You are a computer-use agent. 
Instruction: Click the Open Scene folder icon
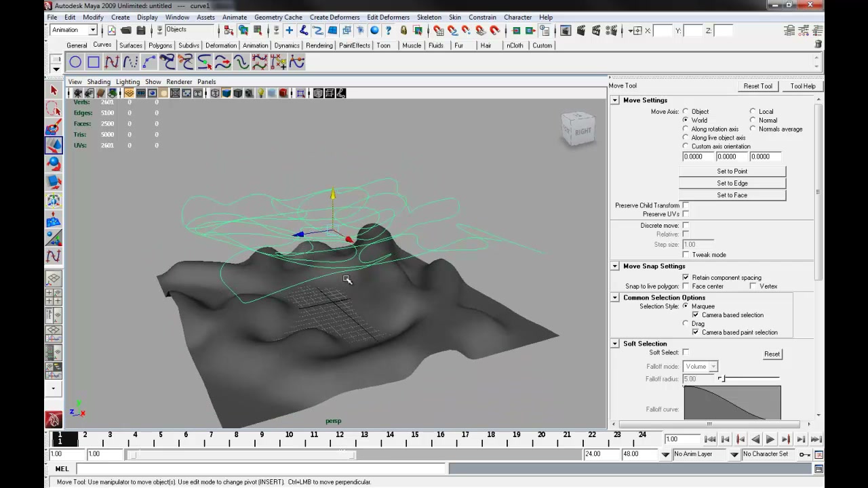[126, 30]
